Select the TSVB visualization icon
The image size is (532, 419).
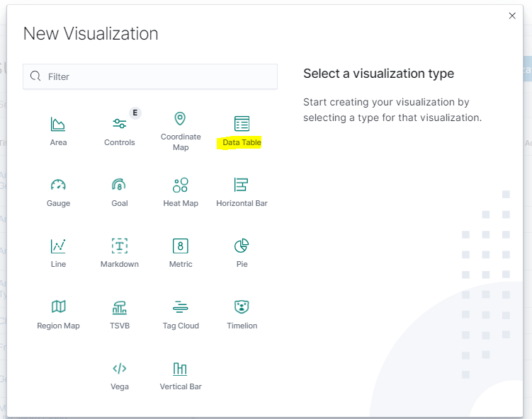pyautogui.click(x=119, y=307)
